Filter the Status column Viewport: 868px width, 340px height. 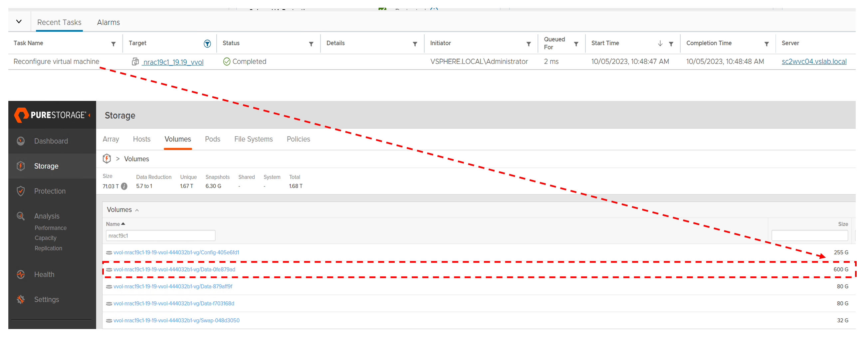(x=311, y=44)
